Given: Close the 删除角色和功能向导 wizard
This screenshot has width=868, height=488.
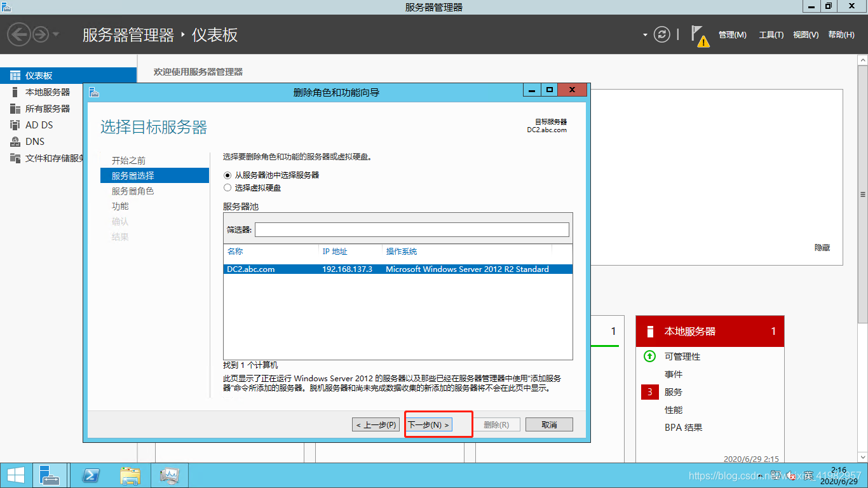Looking at the screenshot, I should (x=573, y=90).
